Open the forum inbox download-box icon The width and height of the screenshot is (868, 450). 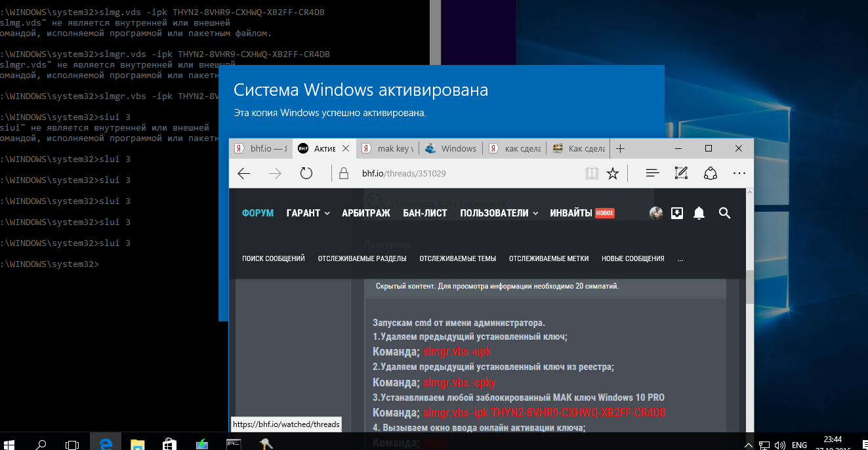(x=677, y=213)
